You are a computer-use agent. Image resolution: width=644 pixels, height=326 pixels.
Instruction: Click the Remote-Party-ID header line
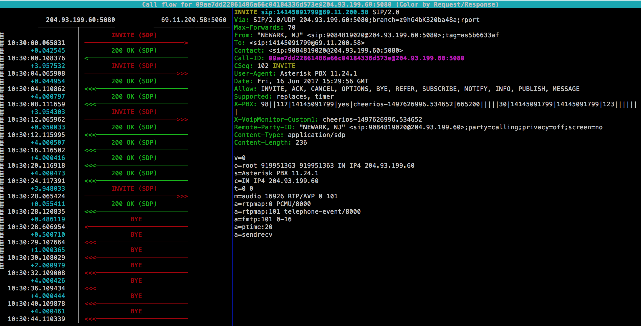(418, 127)
